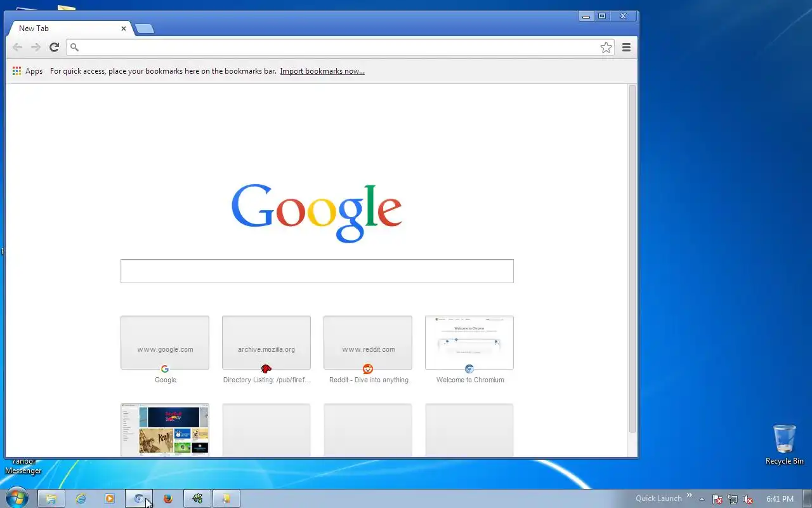Click the Chromium taskbar button
Viewport: 812px width, 508px height.
tap(139, 498)
